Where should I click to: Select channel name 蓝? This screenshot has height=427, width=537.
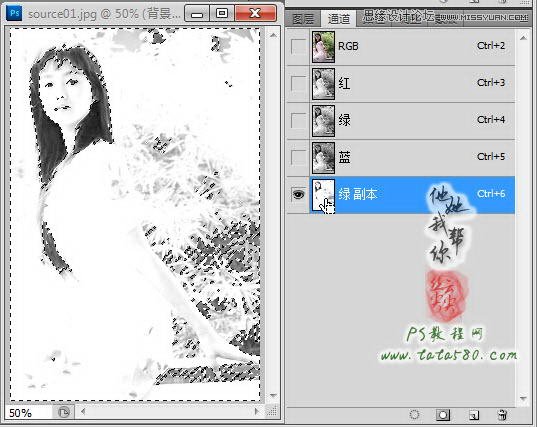(x=344, y=158)
